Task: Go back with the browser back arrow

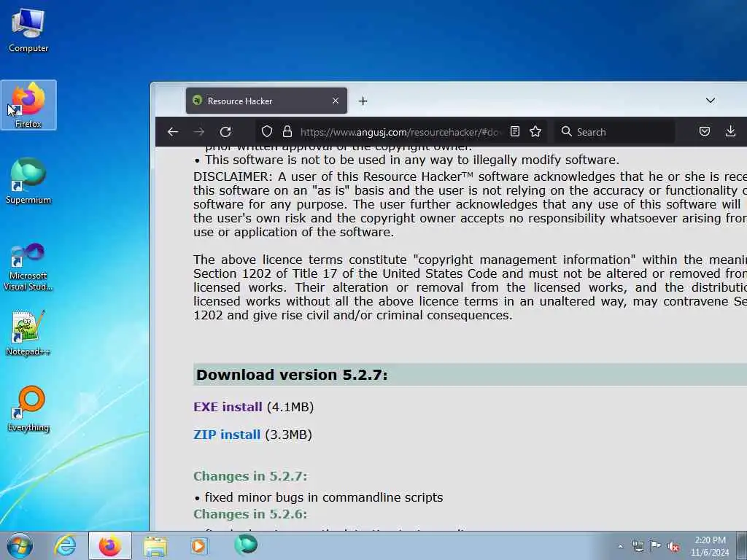Action: tap(173, 132)
